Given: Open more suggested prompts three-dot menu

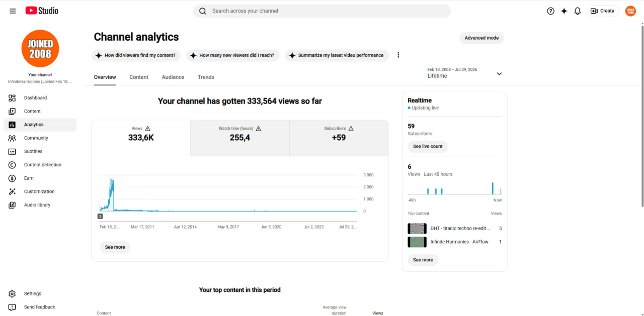Looking at the screenshot, I should pos(398,55).
